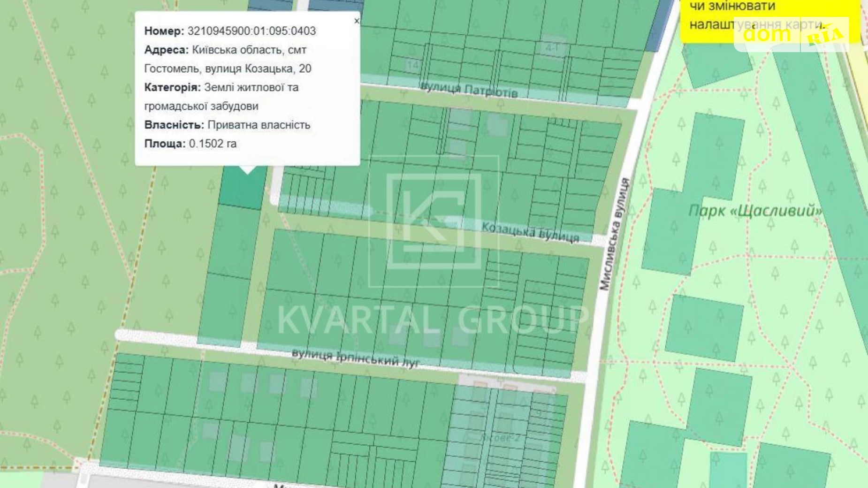Click ownership value 'Приватна власність'
Screen dimensions: 868x488
coord(259,125)
